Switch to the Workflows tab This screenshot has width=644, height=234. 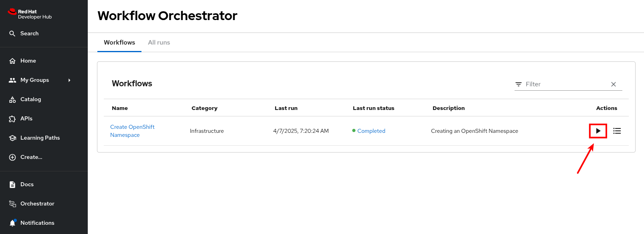119,43
